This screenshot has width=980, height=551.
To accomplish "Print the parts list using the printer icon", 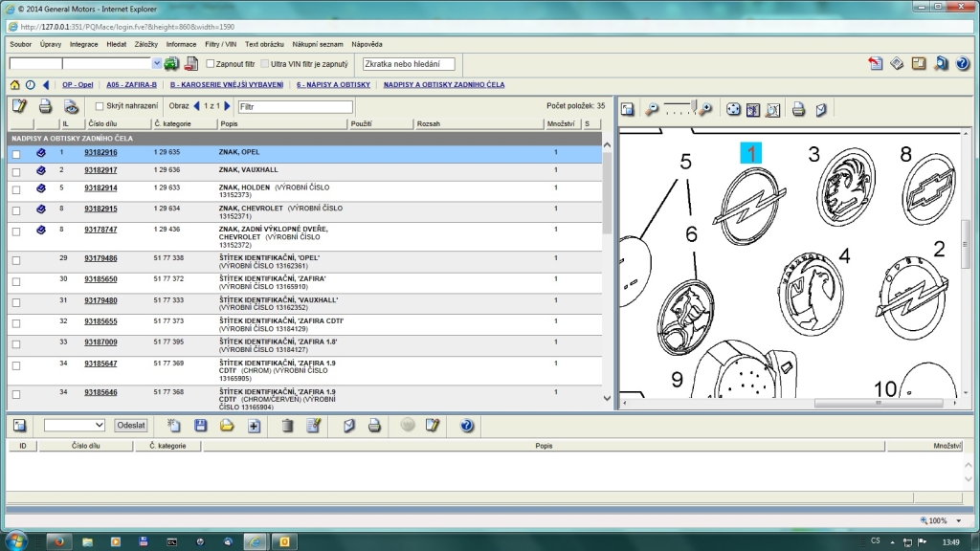I will 45,106.
